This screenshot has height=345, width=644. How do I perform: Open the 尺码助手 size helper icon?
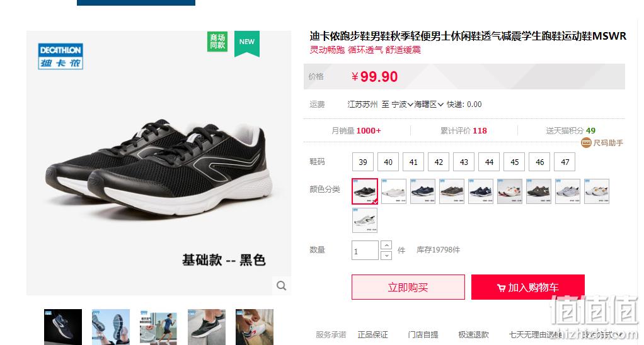click(x=586, y=143)
